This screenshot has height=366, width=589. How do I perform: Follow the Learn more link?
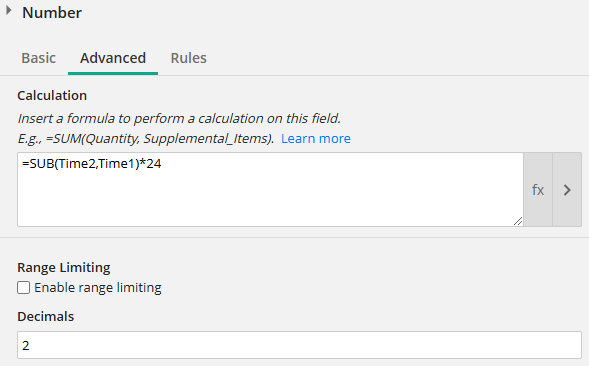click(x=316, y=139)
